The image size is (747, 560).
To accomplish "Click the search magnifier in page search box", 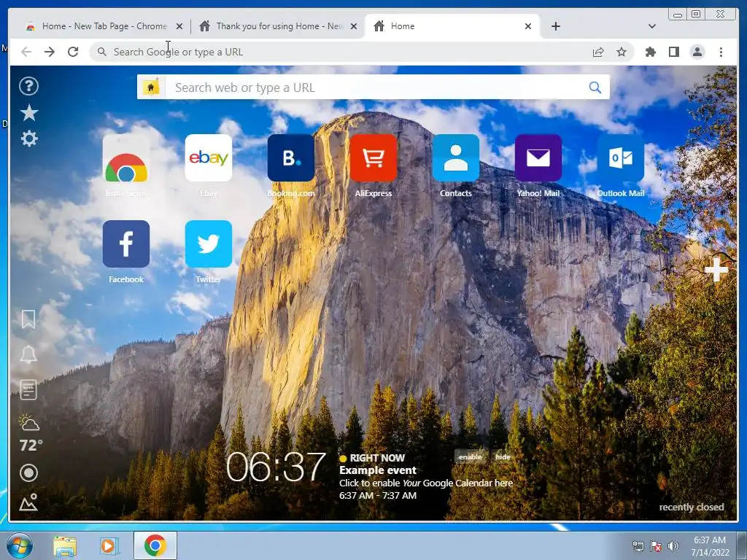I will point(595,87).
